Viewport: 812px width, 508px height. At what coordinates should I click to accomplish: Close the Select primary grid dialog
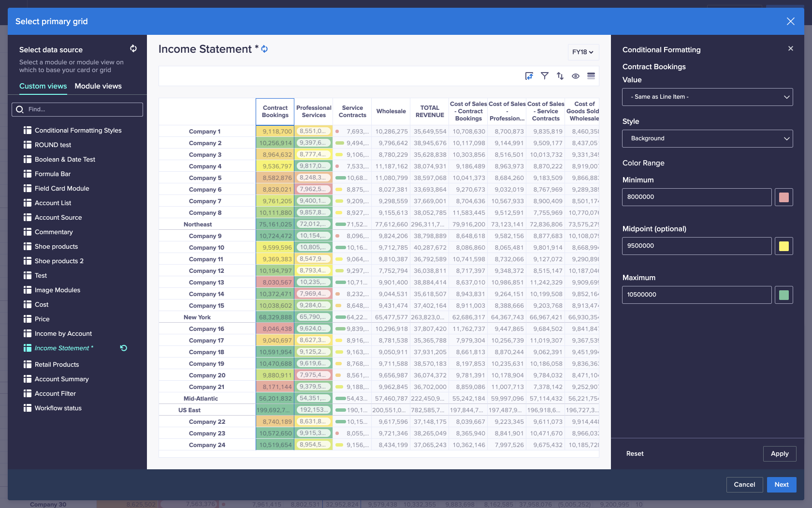(791, 21)
